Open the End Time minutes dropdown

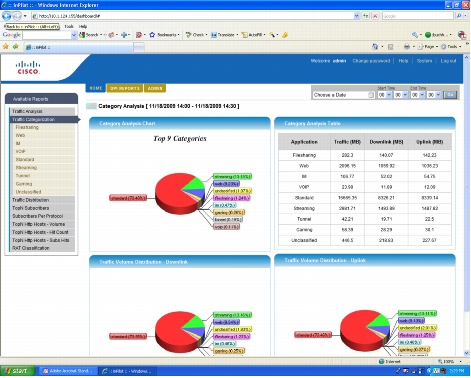(438, 95)
